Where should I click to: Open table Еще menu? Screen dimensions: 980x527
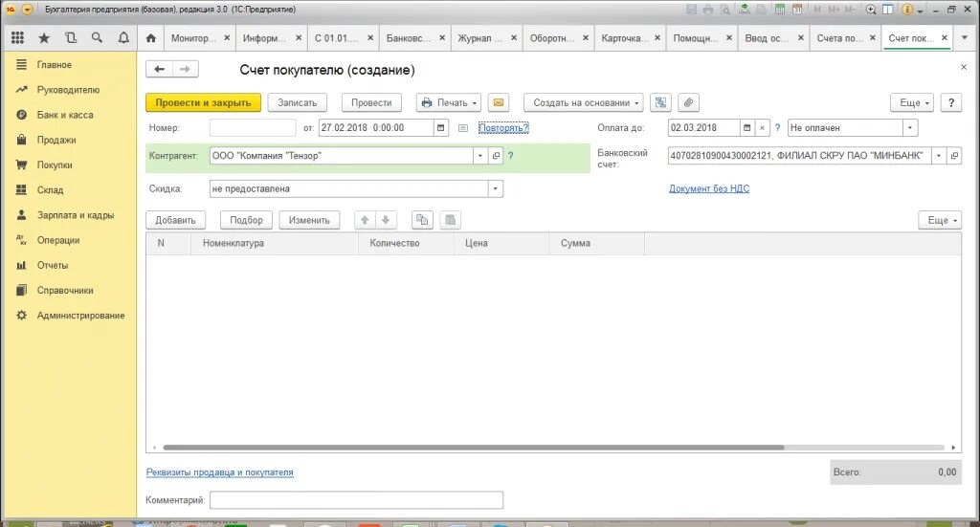click(x=940, y=220)
